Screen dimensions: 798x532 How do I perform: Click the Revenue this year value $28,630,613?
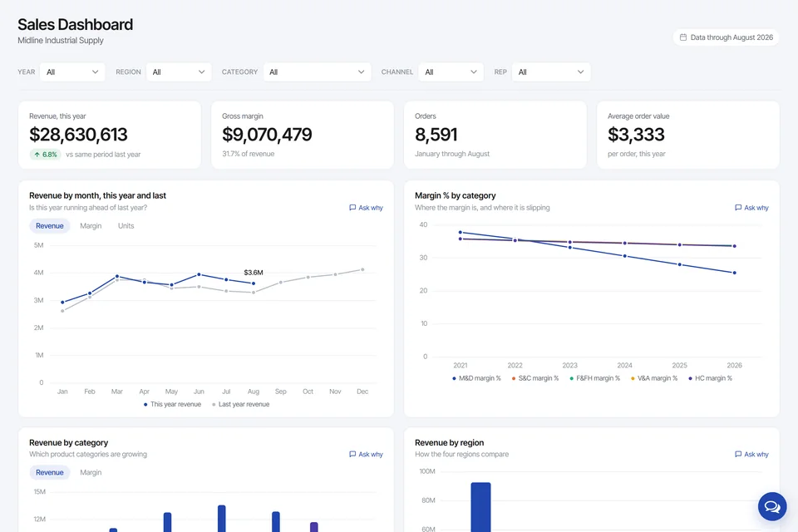(78, 135)
